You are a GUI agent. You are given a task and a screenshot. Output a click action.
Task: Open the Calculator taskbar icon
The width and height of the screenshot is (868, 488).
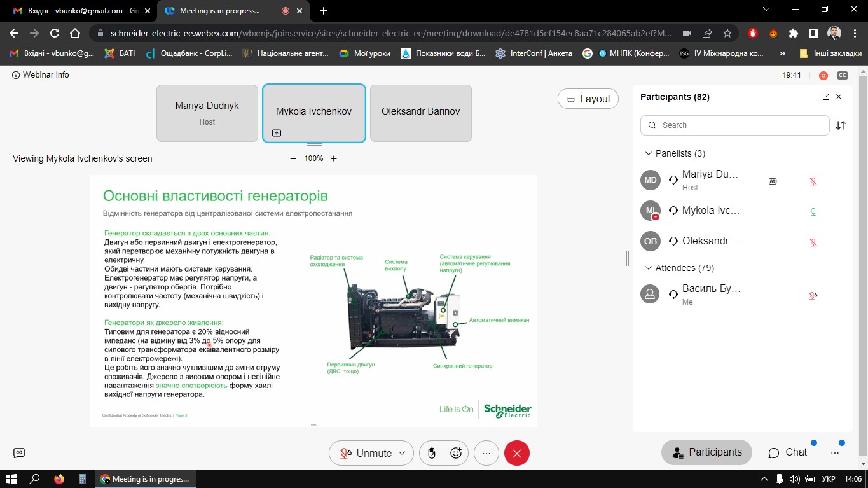(82, 479)
